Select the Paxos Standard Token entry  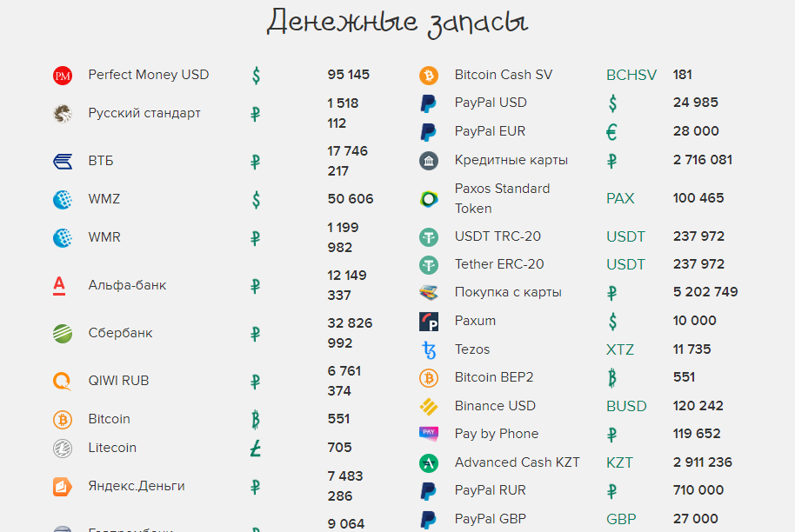pos(502,198)
